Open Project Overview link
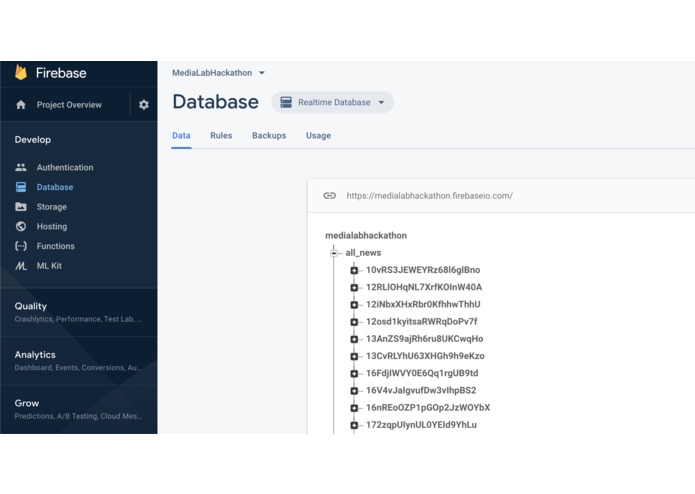 69,105
